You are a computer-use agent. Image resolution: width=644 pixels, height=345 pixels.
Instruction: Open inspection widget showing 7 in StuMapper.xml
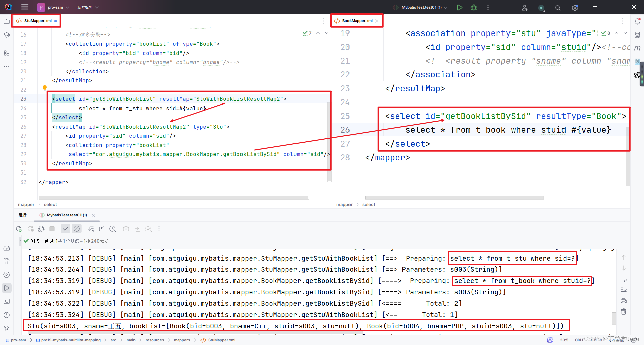(x=307, y=33)
